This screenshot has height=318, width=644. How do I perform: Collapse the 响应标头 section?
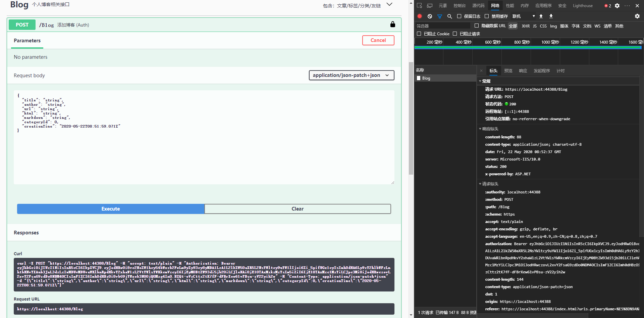point(490,129)
